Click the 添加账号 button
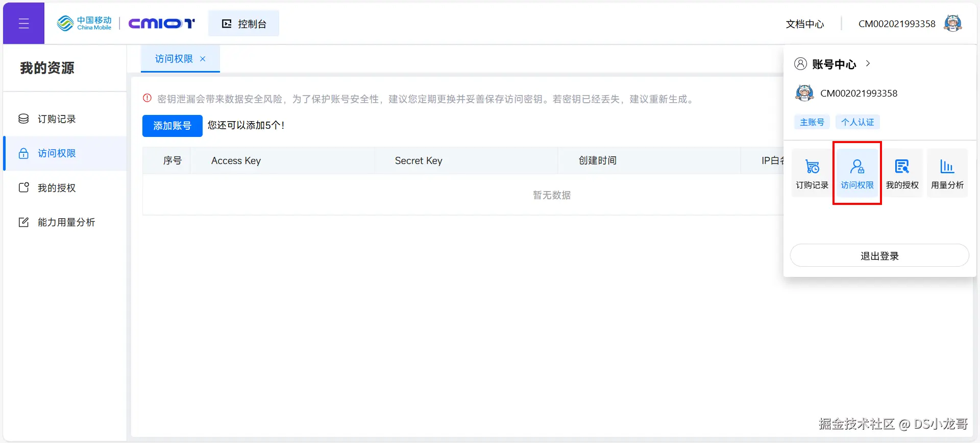This screenshot has height=443, width=980. click(172, 126)
